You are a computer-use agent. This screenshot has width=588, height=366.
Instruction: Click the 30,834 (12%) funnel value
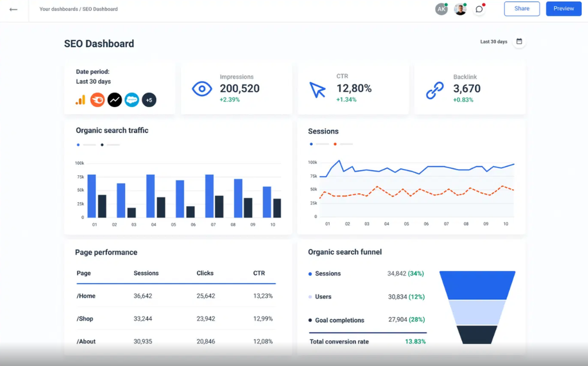[x=407, y=297]
